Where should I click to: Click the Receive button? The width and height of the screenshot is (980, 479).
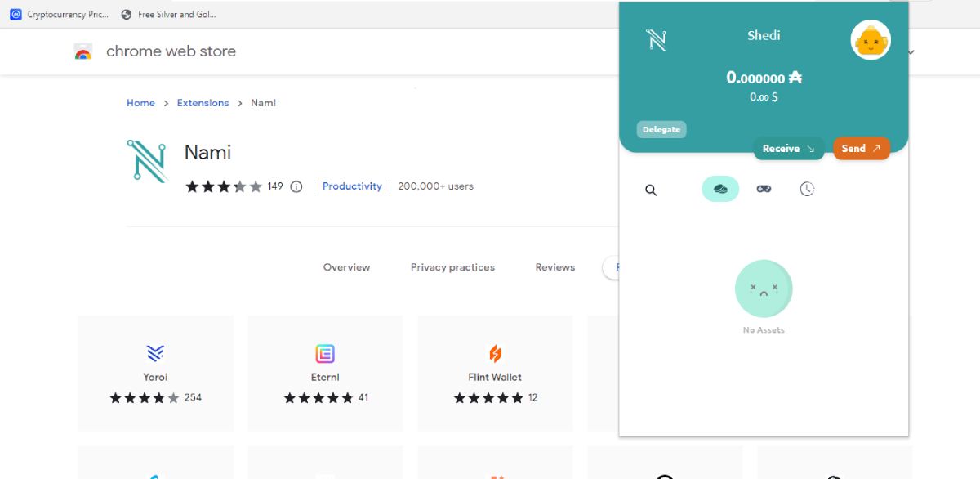(x=788, y=148)
